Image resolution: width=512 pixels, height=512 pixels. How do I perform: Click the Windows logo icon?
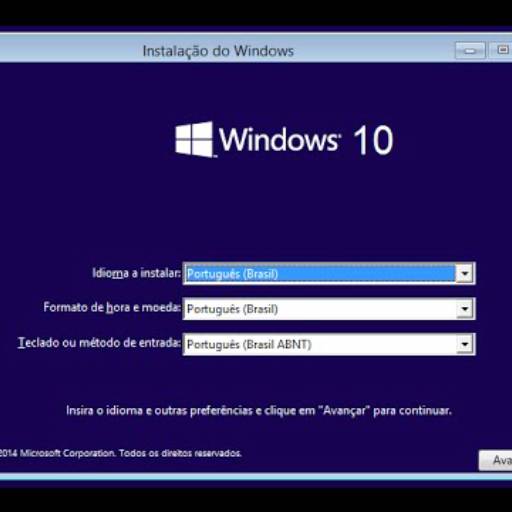click(194, 139)
